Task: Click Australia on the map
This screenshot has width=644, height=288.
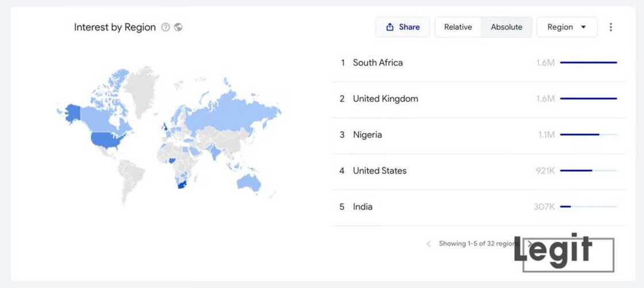Action: pyautogui.click(x=250, y=183)
